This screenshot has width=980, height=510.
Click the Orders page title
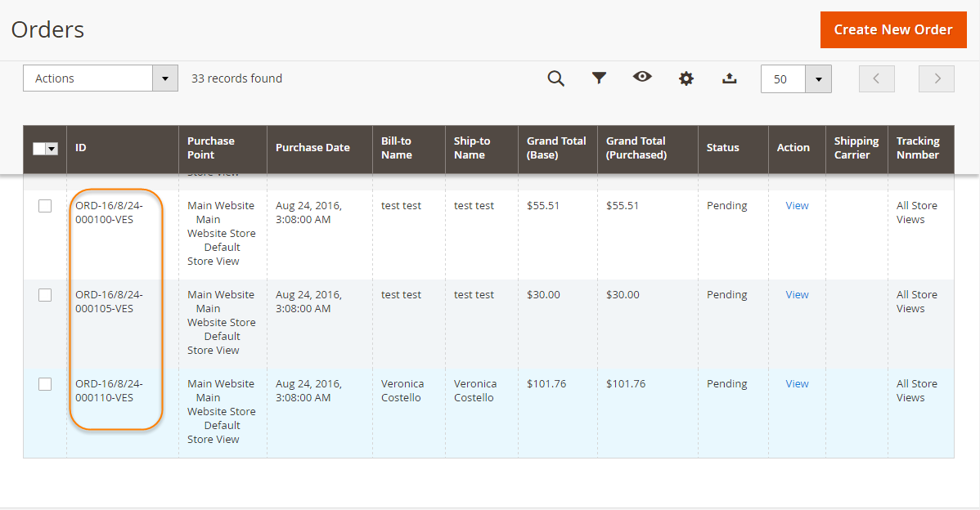(x=47, y=29)
